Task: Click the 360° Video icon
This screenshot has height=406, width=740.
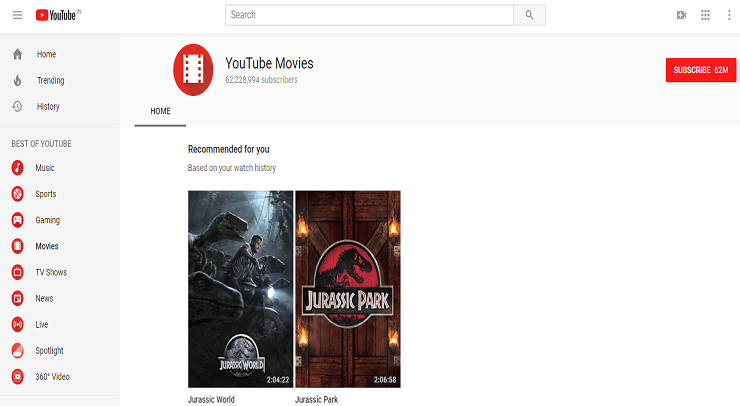Action: pyautogui.click(x=17, y=377)
